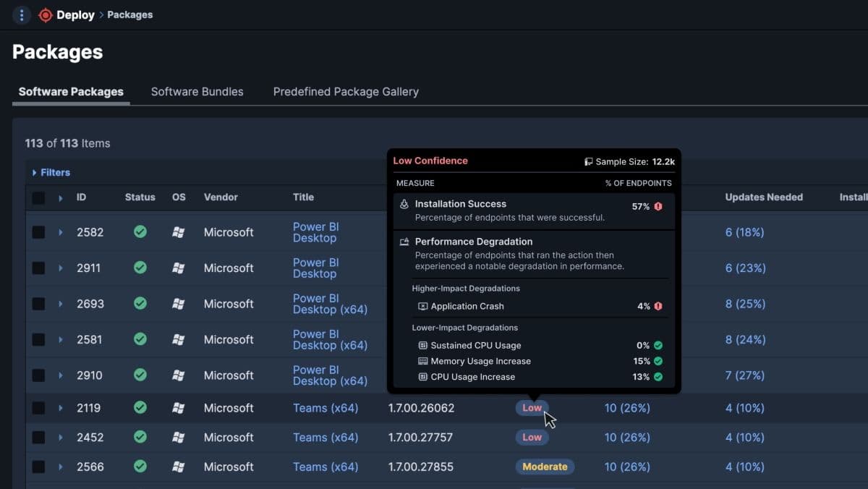Expand all rows using header arrow
Image resolution: width=868 pixels, height=489 pixels.
click(61, 198)
